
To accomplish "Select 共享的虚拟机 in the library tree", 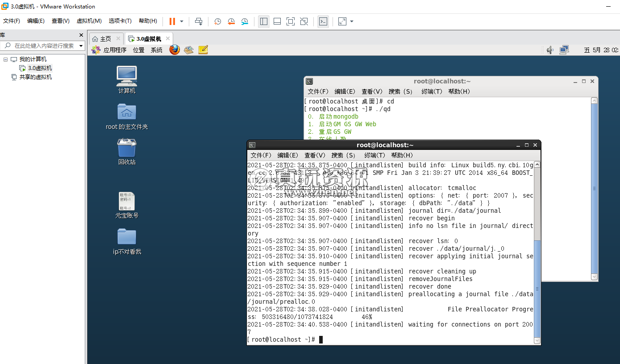I will tap(35, 77).
